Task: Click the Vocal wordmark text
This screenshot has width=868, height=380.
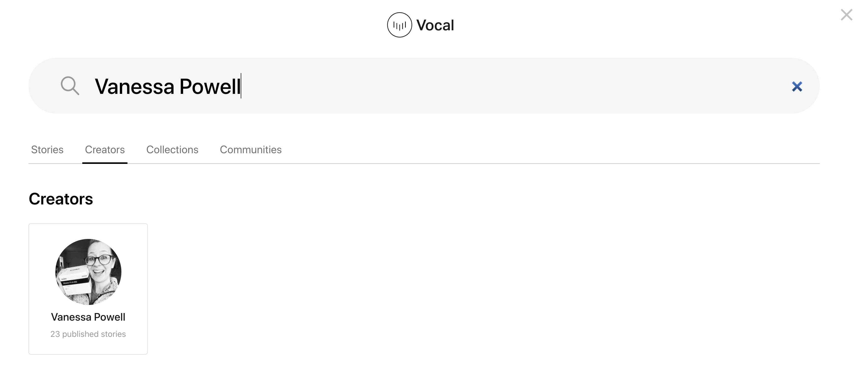Action: (x=435, y=25)
